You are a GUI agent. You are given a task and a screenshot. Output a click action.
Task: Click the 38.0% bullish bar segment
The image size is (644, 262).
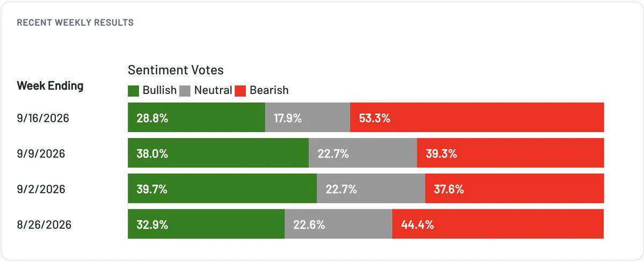[x=218, y=153]
